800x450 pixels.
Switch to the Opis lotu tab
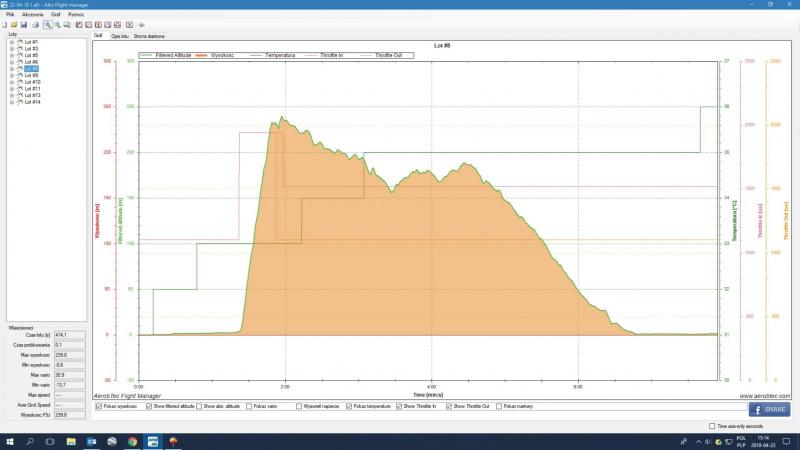pyautogui.click(x=119, y=34)
